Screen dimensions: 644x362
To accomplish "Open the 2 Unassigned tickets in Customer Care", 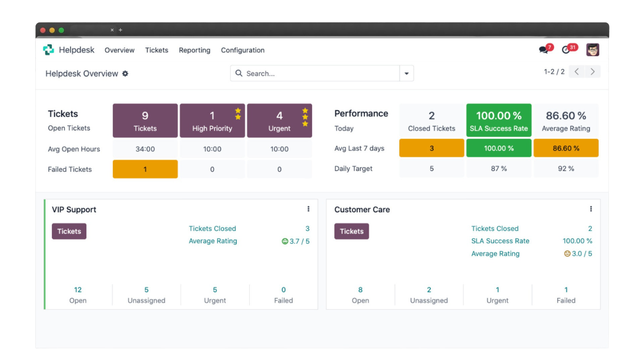I will (429, 295).
